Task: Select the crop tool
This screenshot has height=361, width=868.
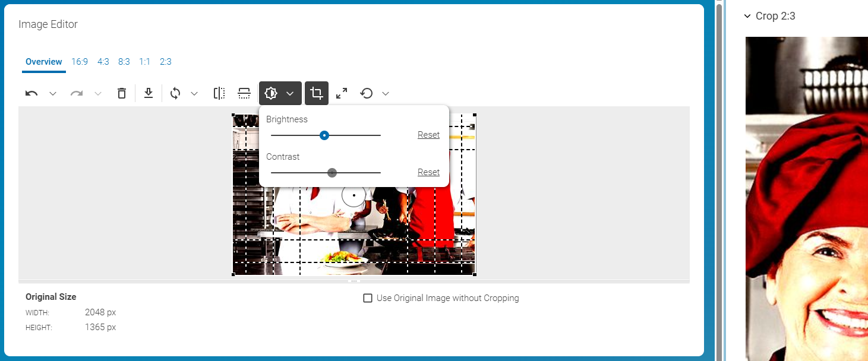Action: pyautogui.click(x=316, y=93)
